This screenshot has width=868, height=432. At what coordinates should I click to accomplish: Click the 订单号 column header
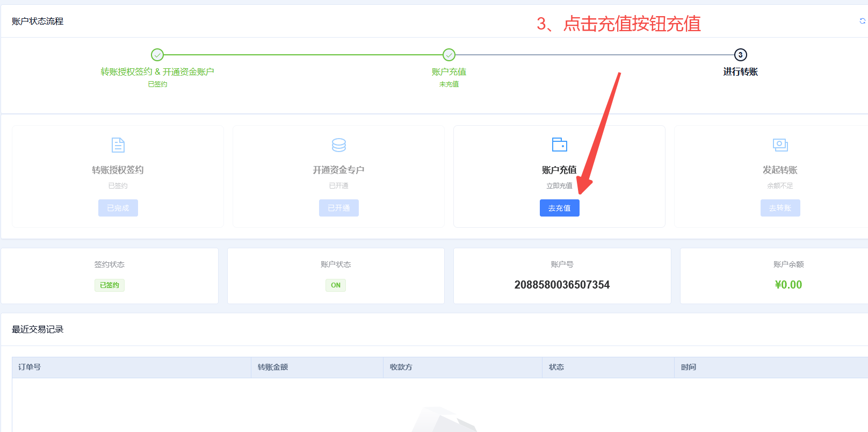click(30, 367)
